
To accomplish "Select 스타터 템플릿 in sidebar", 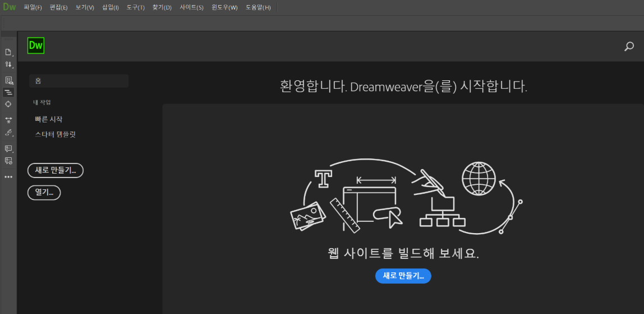I will coord(55,134).
